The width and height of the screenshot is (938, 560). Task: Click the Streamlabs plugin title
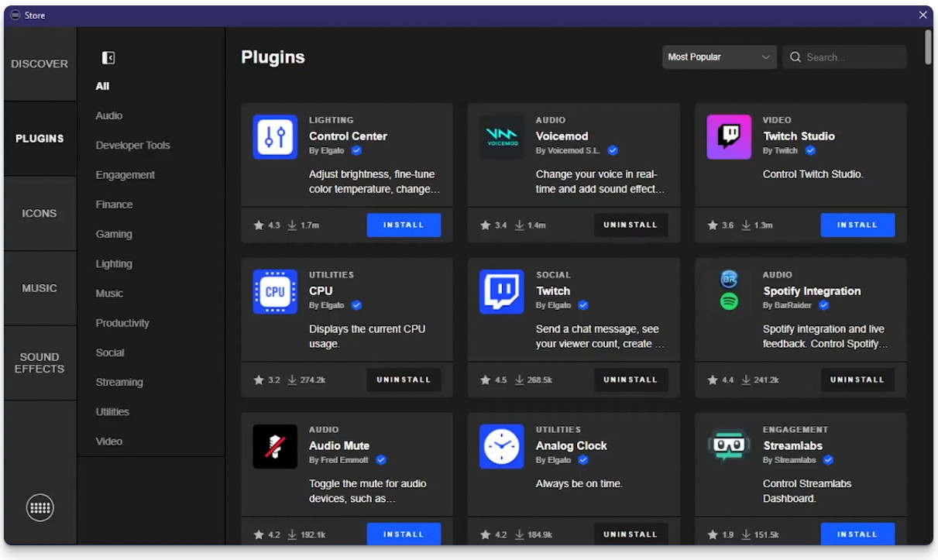(792, 446)
